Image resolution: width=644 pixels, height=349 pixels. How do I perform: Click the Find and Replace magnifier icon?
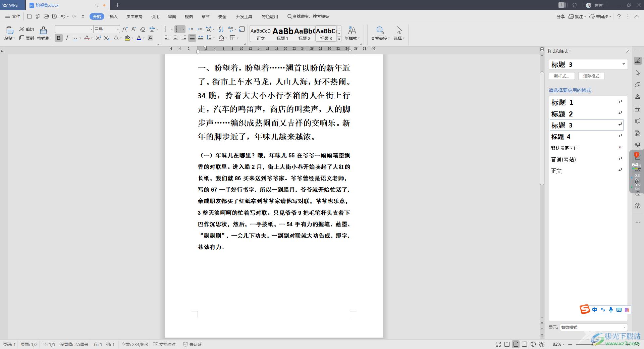[380, 31]
